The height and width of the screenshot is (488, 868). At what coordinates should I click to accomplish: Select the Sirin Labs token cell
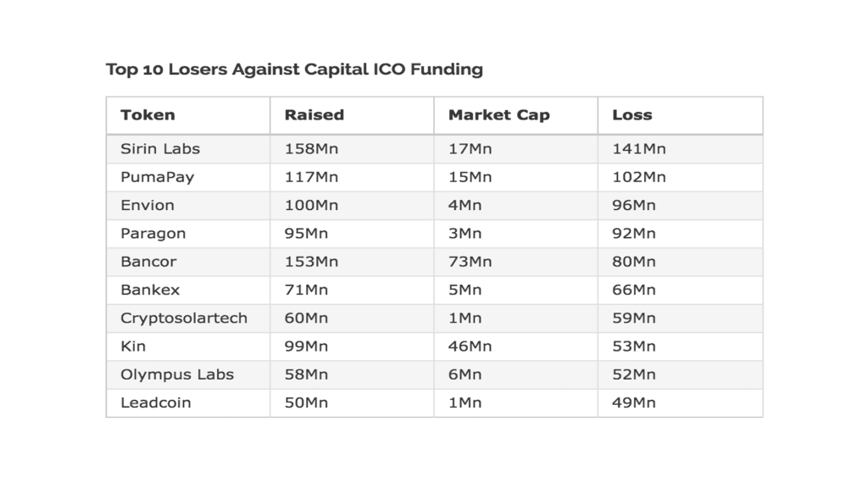(160, 149)
